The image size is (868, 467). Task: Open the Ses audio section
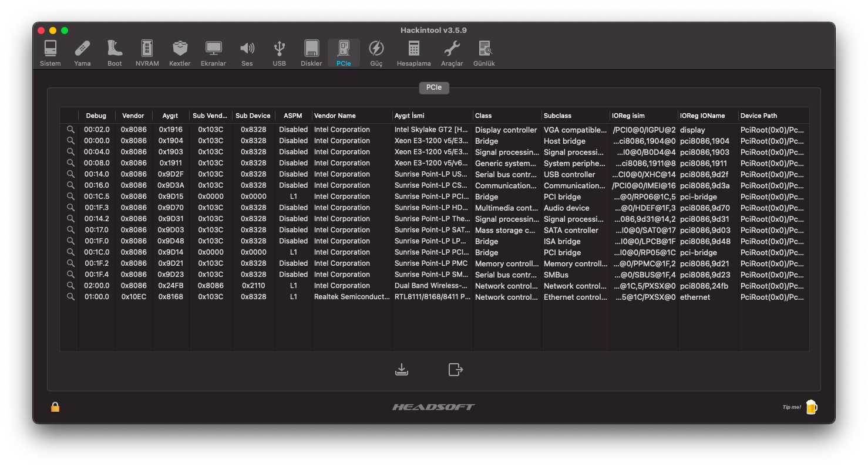coord(247,53)
